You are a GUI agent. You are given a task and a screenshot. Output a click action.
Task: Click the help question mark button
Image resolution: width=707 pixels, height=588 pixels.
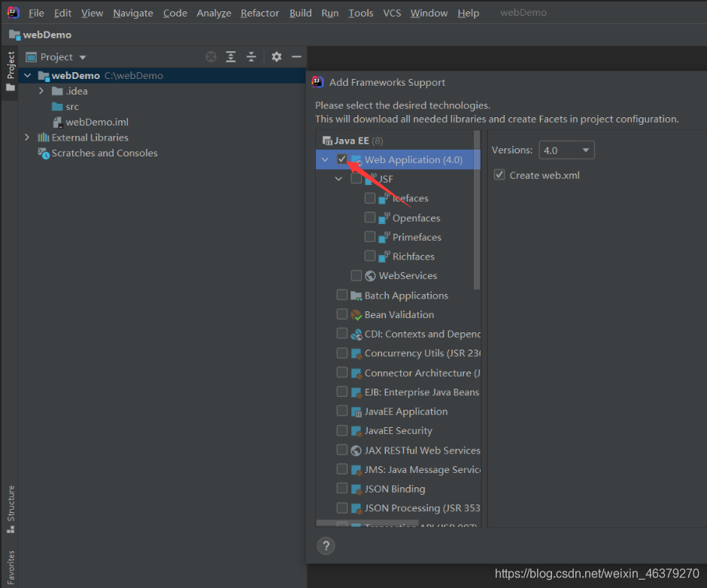326,546
